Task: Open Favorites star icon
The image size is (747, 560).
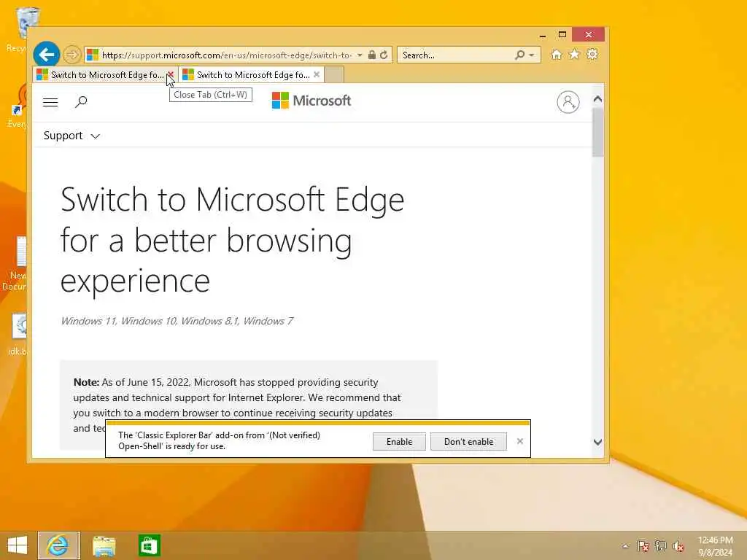Action: click(574, 54)
